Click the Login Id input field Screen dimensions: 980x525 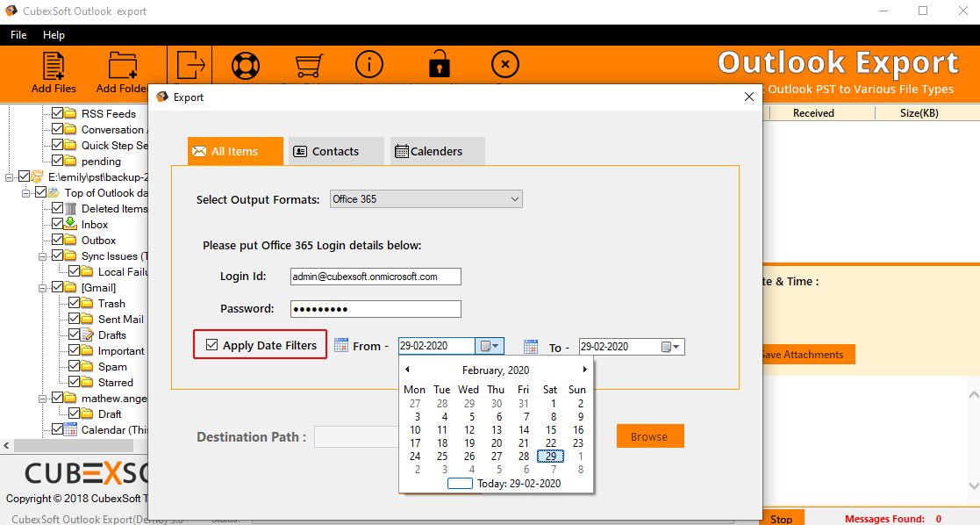[376, 277]
